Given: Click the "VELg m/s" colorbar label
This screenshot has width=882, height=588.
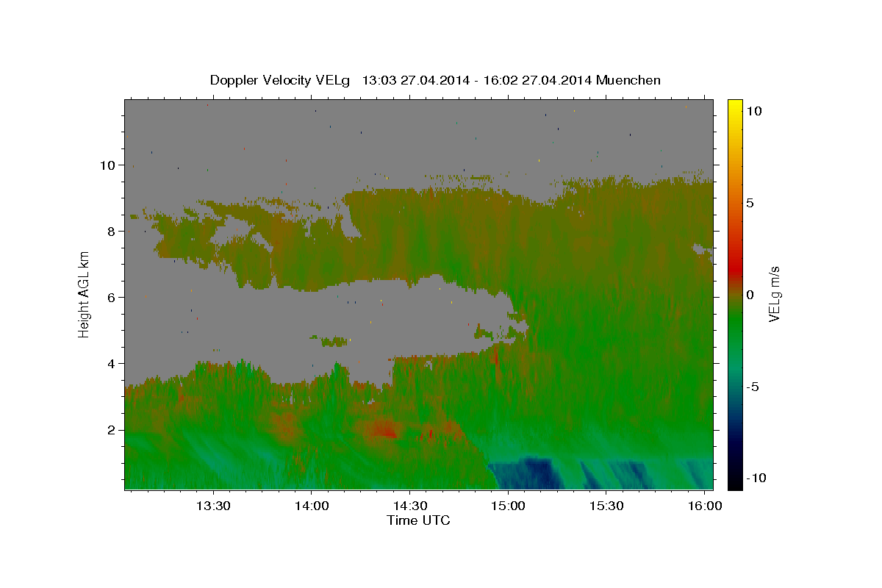Looking at the screenshot, I should click(774, 294).
